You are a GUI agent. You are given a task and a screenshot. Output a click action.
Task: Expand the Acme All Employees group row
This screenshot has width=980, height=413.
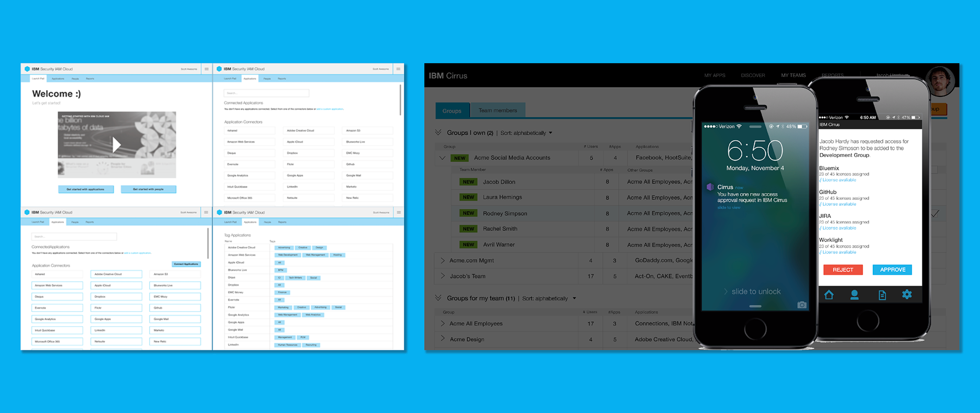click(443, 324)
